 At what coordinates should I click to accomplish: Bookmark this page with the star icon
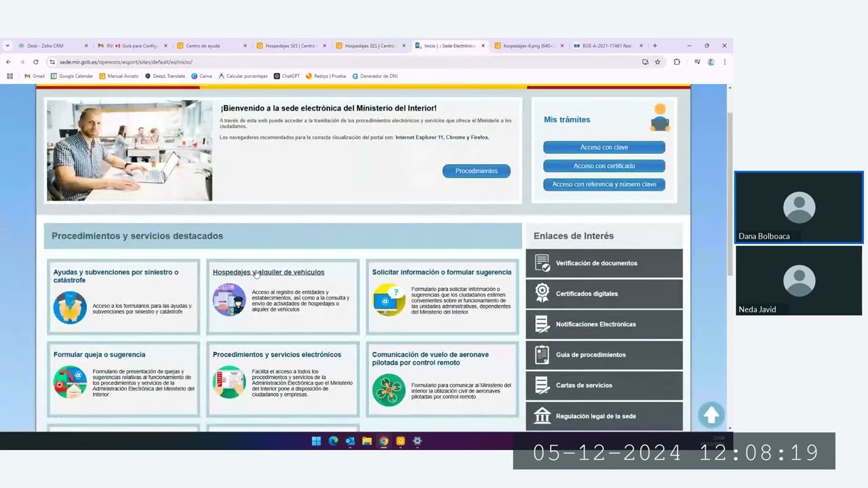[x=658, y=62]
